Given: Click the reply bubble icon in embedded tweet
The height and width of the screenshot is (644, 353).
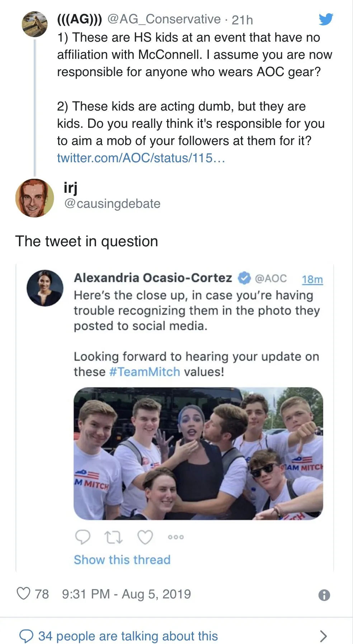Looking at the screenshot, I should (83, 537).
